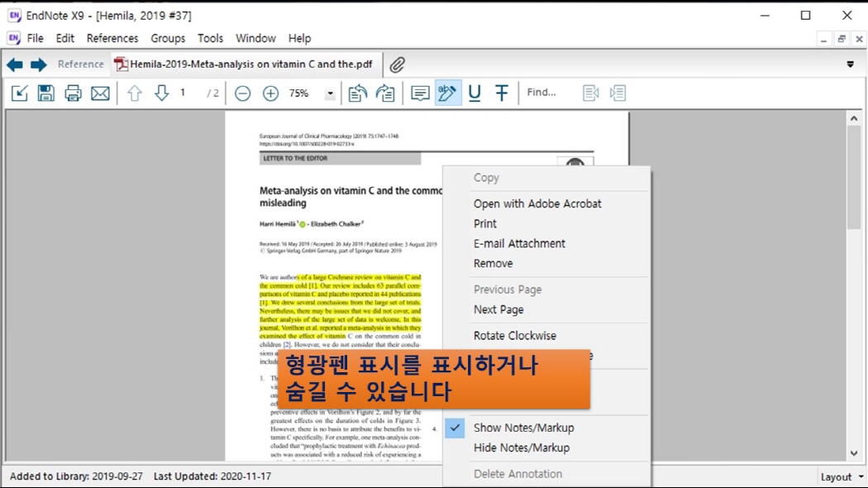
Task: Click the EndNote icon in menu bar
Action: tap(14, 38)
